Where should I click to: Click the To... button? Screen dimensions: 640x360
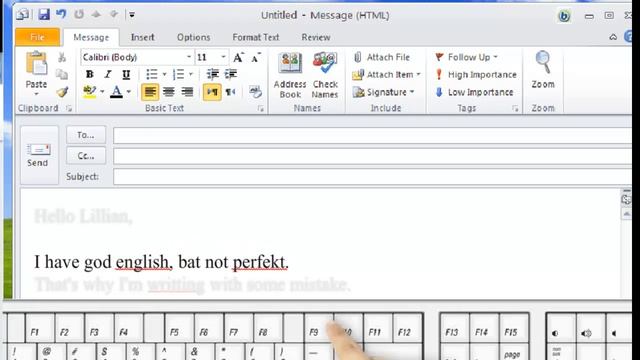click(86, 135)
